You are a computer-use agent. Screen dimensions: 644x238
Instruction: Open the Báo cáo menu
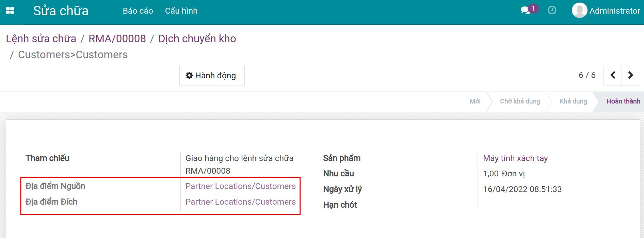[138, 11]
